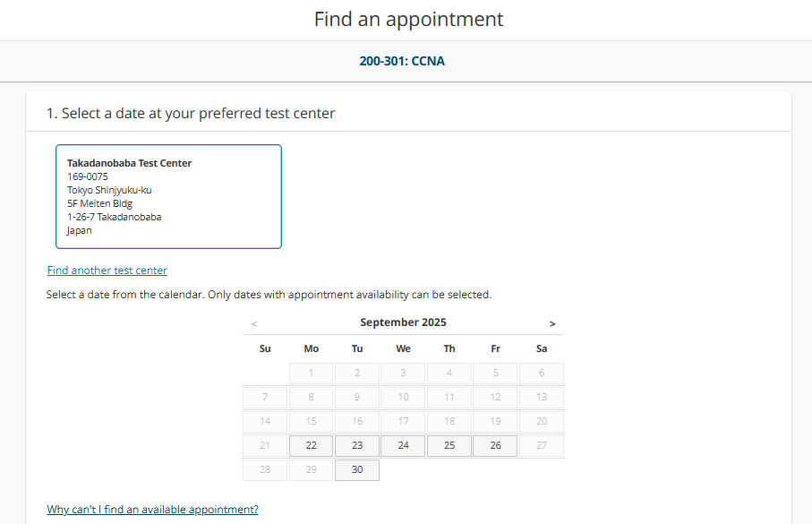Click the greyed-out September 15 cell
The image size is (812, 524).
tap(311, 421)
